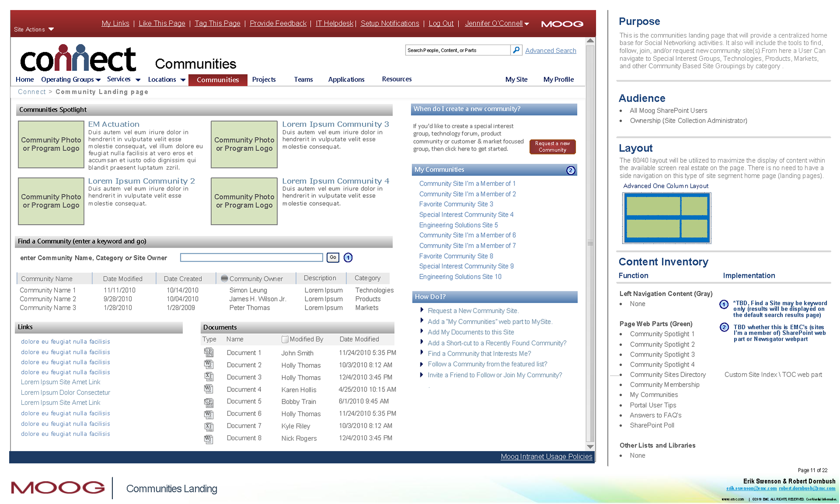Click round icon beside Community Owner header
The width and height of the screenshot is (840, 504).
[224, 278]
